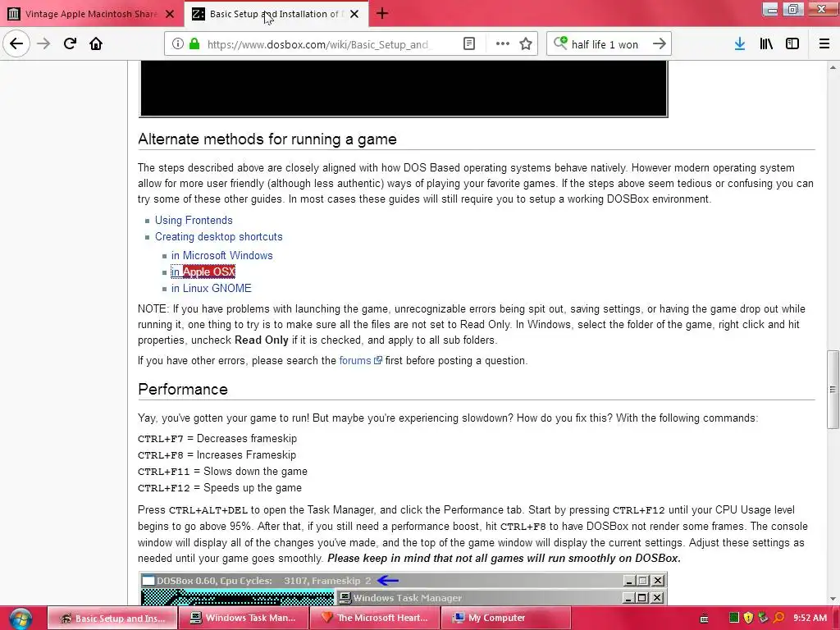
Task: Follow the 'in Linux GNOME' link
Action: click(211, 288)
